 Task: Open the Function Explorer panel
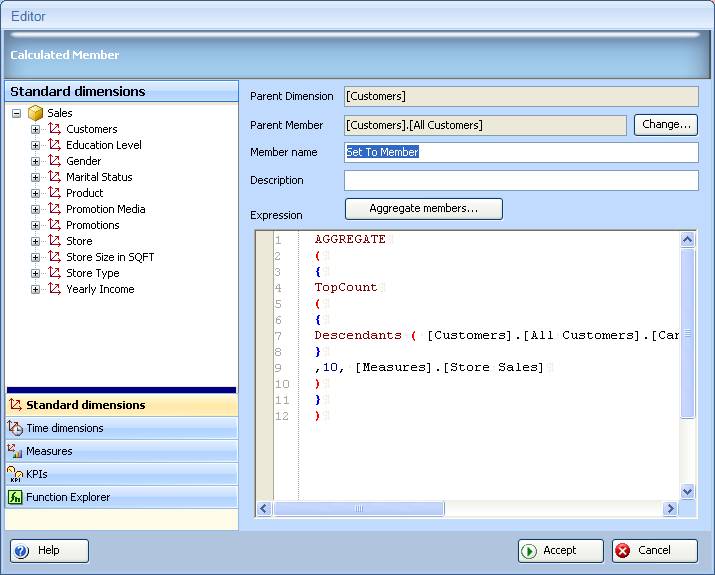pos(122,497)
